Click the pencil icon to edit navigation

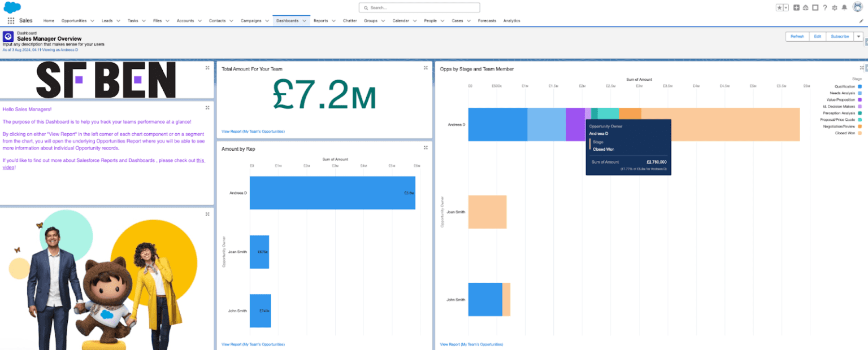tap(861, 21)
